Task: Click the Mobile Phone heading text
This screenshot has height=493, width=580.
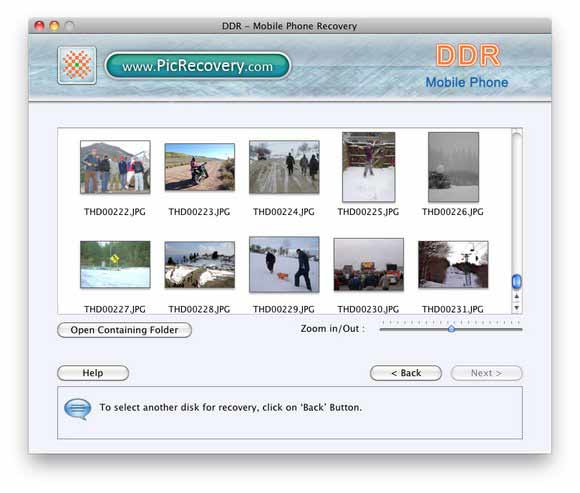Action: tap(467, 82)
